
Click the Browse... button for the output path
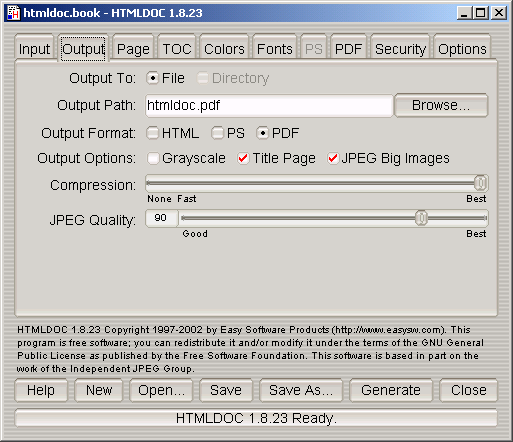441,105
